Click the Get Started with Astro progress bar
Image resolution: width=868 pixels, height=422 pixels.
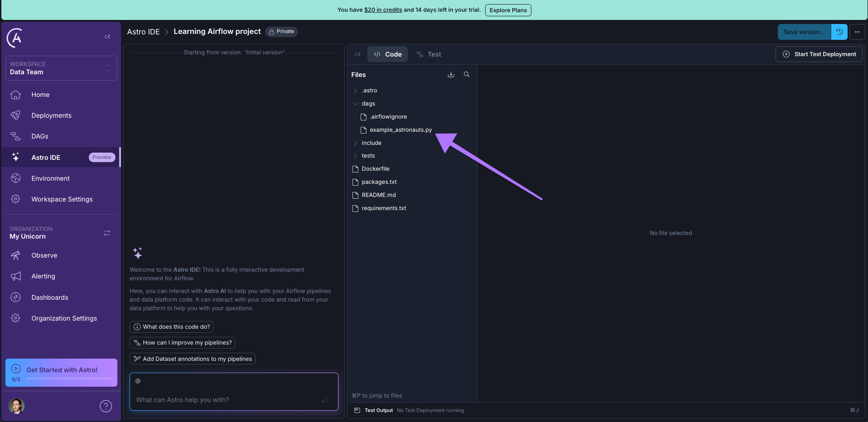click(69, 379)
